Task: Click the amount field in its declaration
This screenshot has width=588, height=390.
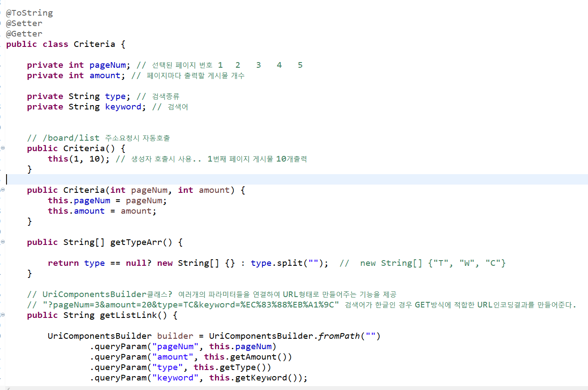Action: click(x=105, y=76)
